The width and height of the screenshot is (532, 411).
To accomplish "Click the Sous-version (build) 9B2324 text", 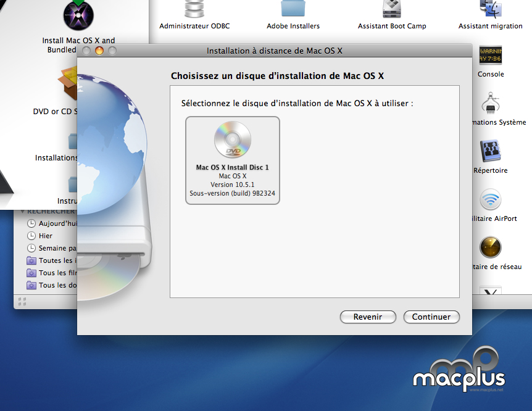I will point(233,193).
